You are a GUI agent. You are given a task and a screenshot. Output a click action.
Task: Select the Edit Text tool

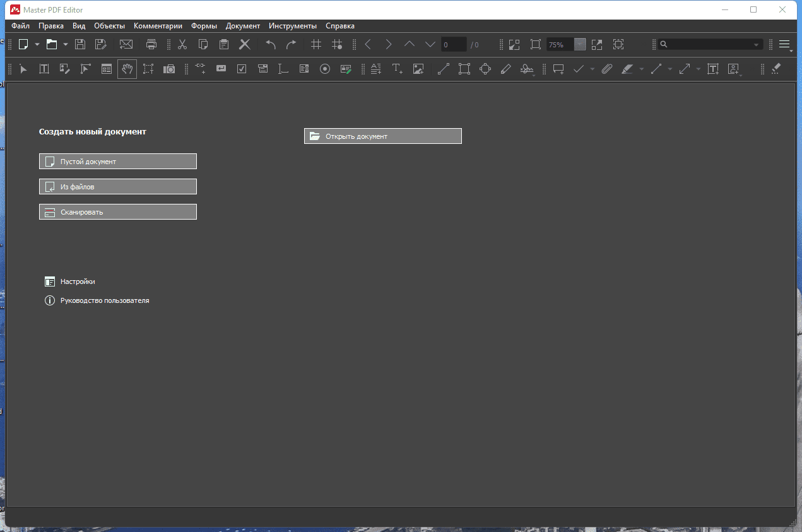click(x=44, y=69)
